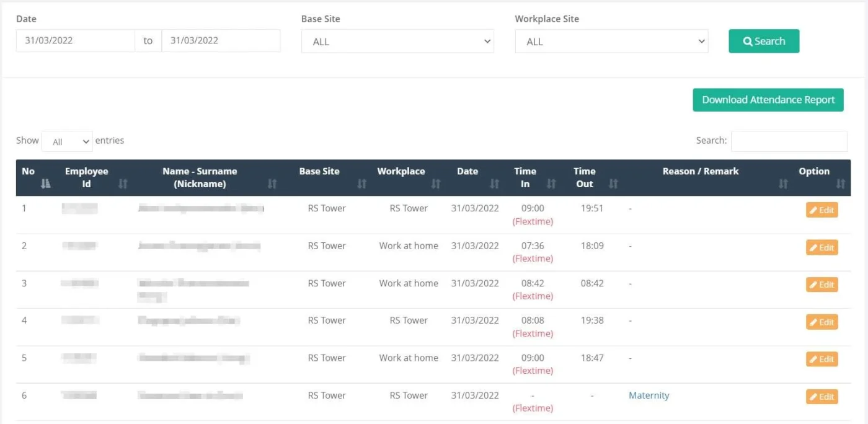Download the Attendance Report
This screenshot has width=868, height=424.
coord(768,100)
